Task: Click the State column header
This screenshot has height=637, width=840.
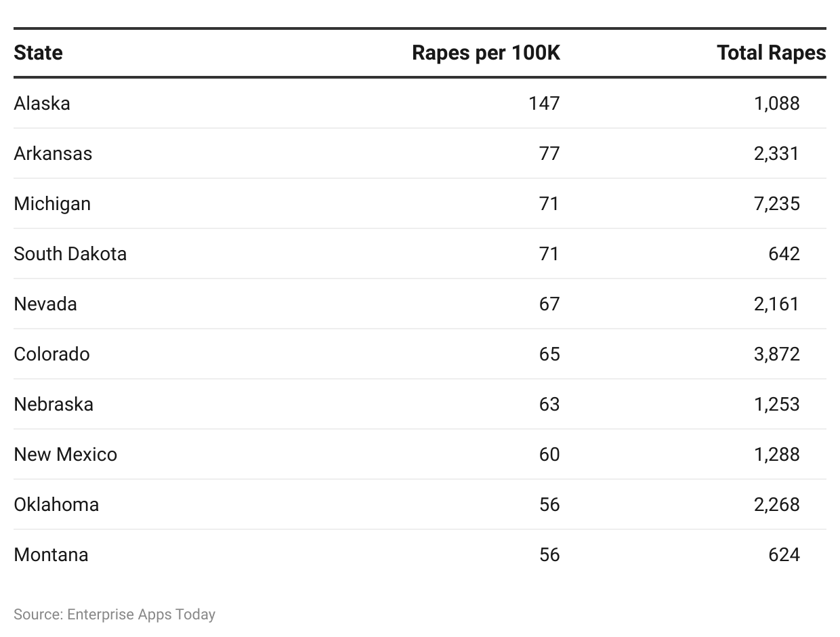Action: (x=38, y=53)
